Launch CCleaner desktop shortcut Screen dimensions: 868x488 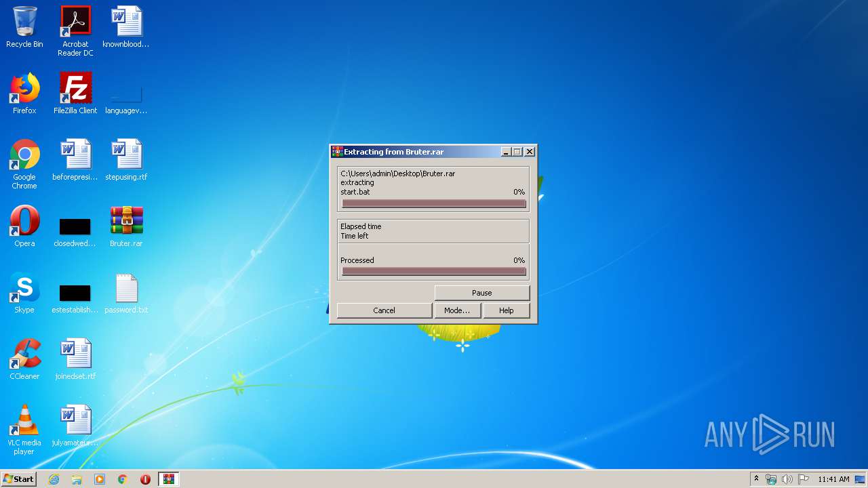(24, 360)
